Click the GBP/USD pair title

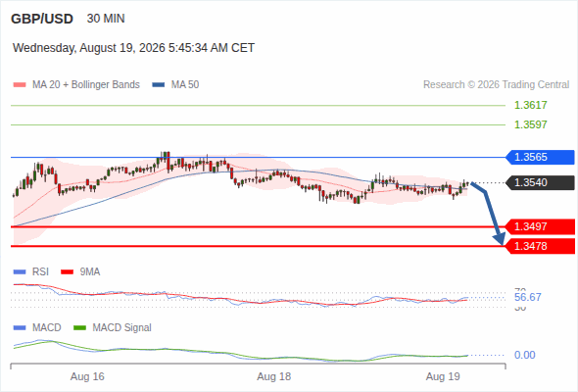42,19
